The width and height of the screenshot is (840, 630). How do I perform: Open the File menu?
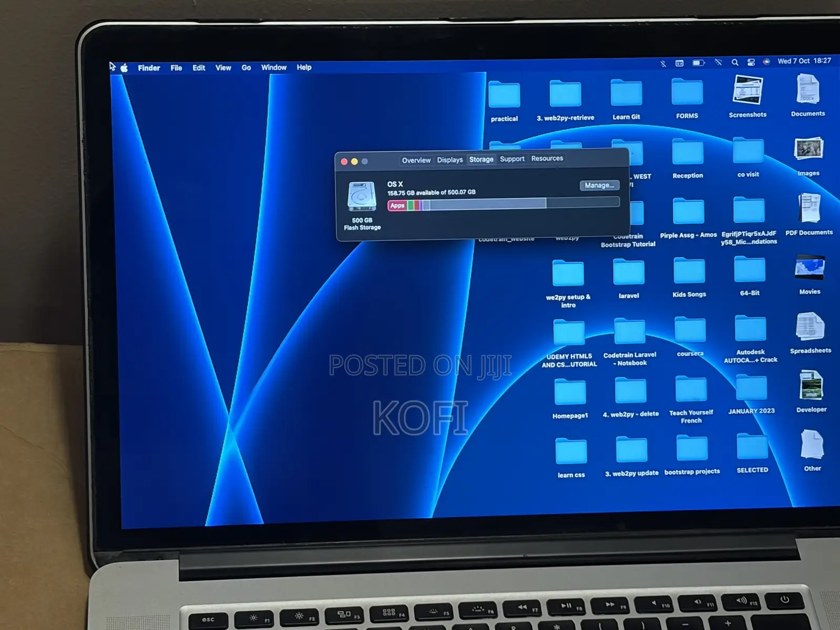(x=176, y=68)
